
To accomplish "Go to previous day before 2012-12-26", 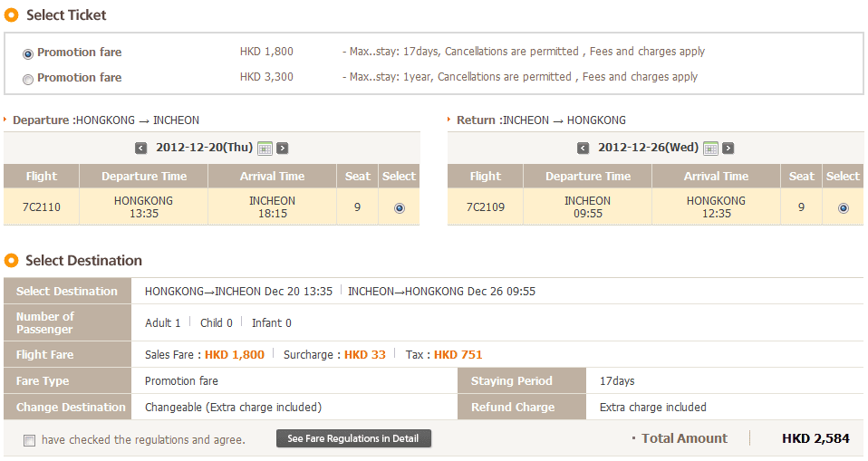I will 584,148.
